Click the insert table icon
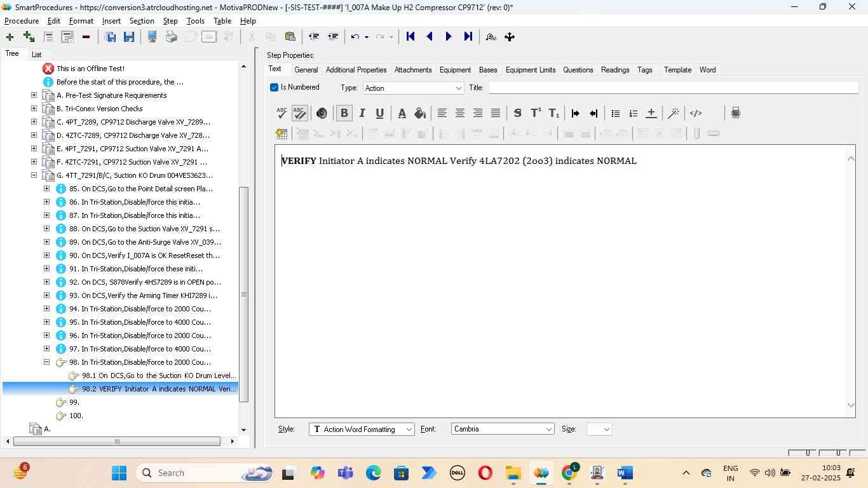This screenshot has width=868, height=488. pos(281,133)
